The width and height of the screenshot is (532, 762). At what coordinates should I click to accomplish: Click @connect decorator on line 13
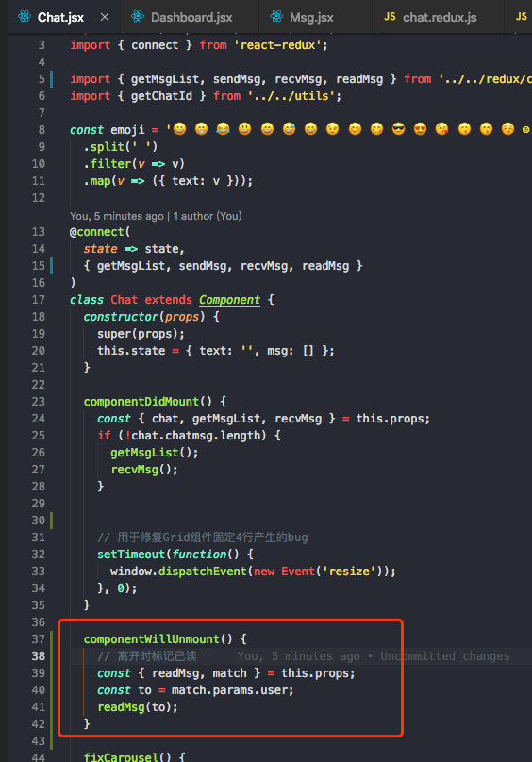[x=100, y=232]
